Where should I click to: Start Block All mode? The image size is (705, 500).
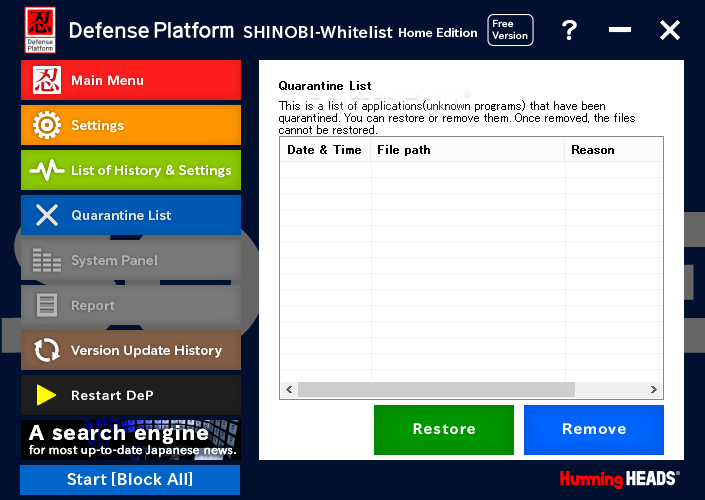(130, 479)
